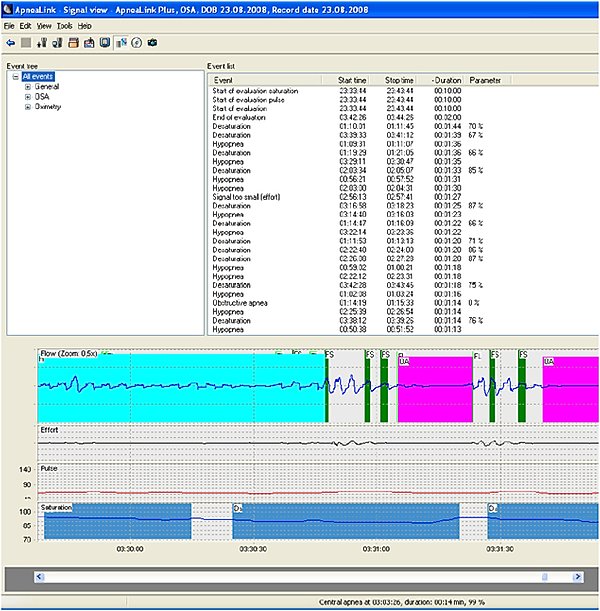Viewport: 600px width, 611px height.
Task: Toggle the pressed signal view toolbar icon
Action: pyautogui.click(x=121, y=43)
